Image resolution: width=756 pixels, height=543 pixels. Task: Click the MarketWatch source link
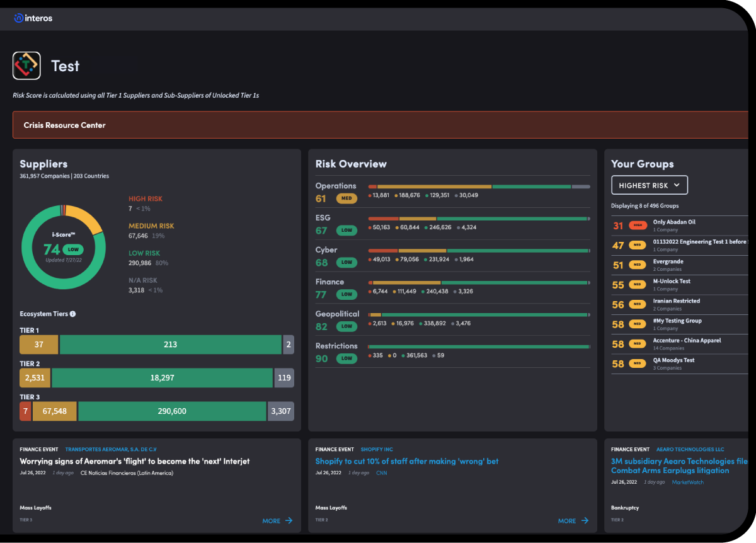[x=688, y=483]
